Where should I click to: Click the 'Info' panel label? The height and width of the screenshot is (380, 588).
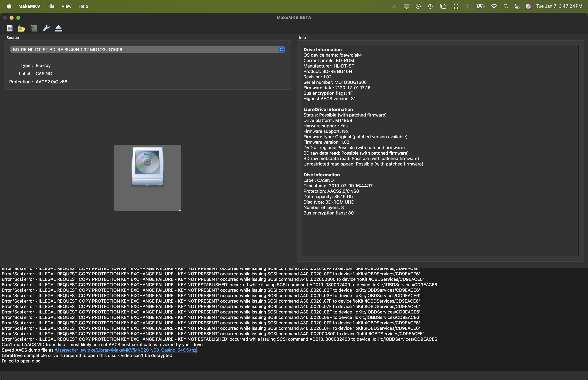302,37
